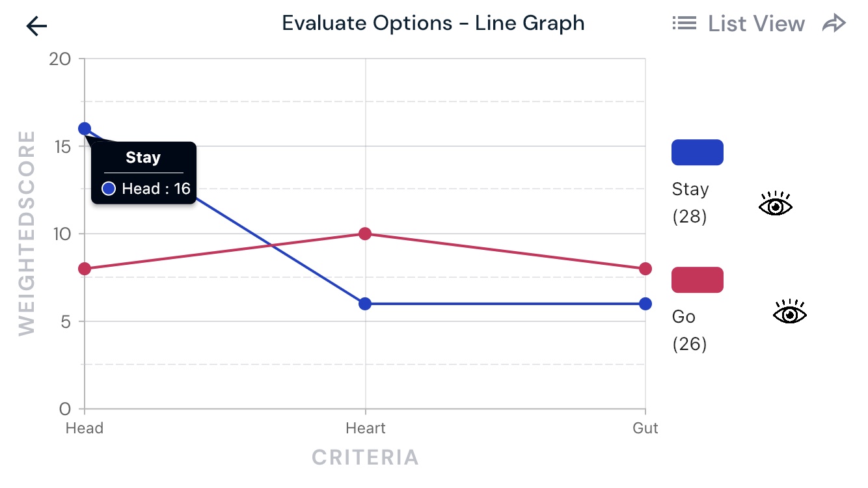Click the Go data point at Head
The width and height of the screenshot is (868, 488).
pos(85,269)
